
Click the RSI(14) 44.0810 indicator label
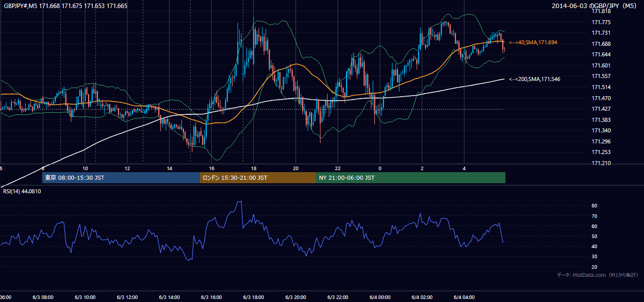22,191
